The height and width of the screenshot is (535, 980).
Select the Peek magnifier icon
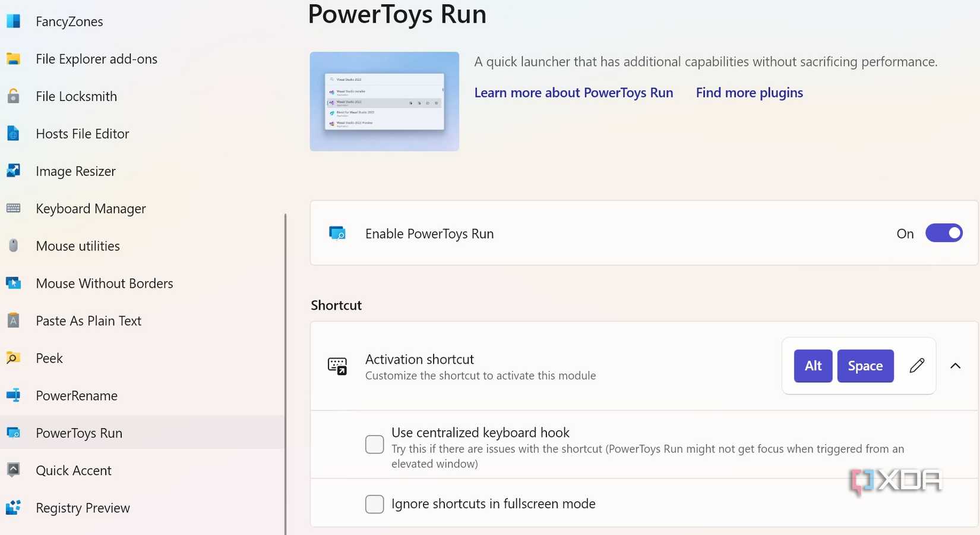click(12, 358)
